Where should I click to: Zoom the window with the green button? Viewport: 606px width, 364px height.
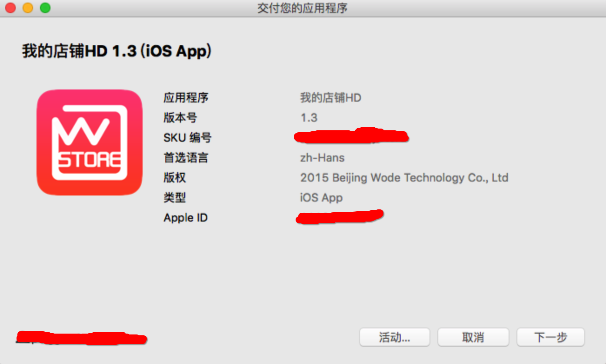[45, 7]
